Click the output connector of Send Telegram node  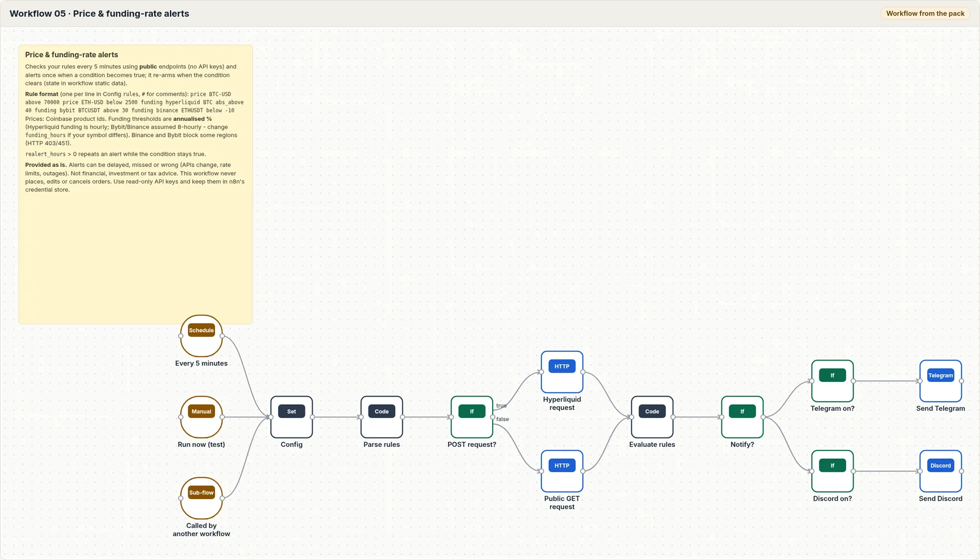point(961,381)
